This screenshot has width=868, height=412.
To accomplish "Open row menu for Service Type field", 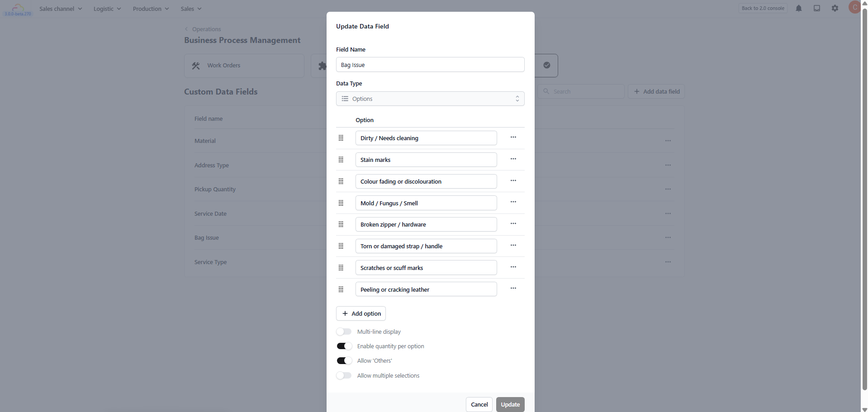I will [668, 262].
